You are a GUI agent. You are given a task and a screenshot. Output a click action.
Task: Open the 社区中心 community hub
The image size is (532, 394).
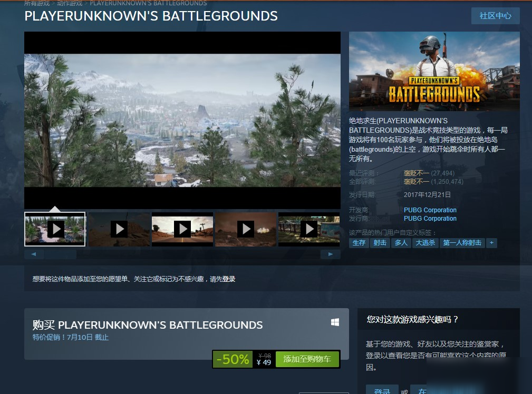[495, 16]
